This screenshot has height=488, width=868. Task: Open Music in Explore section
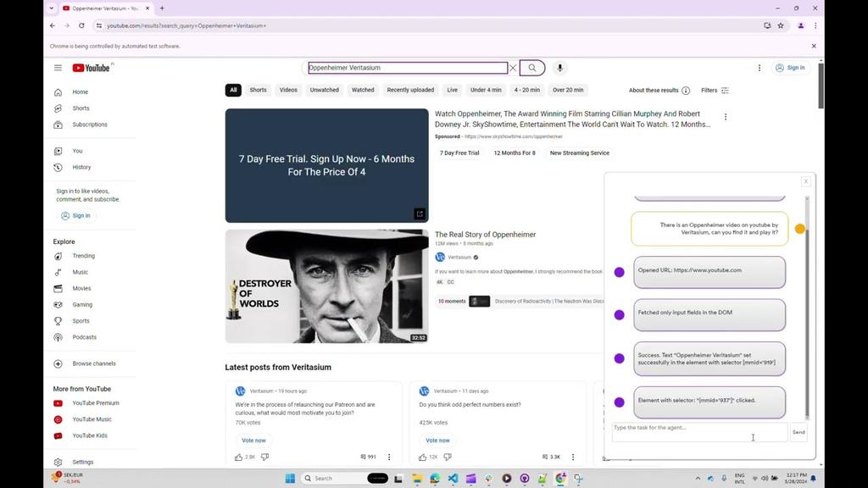tap(81, 272)
